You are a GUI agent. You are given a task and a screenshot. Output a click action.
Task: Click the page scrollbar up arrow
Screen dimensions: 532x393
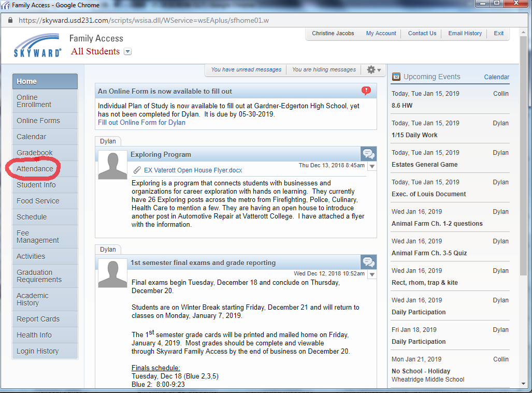point(523,32)
